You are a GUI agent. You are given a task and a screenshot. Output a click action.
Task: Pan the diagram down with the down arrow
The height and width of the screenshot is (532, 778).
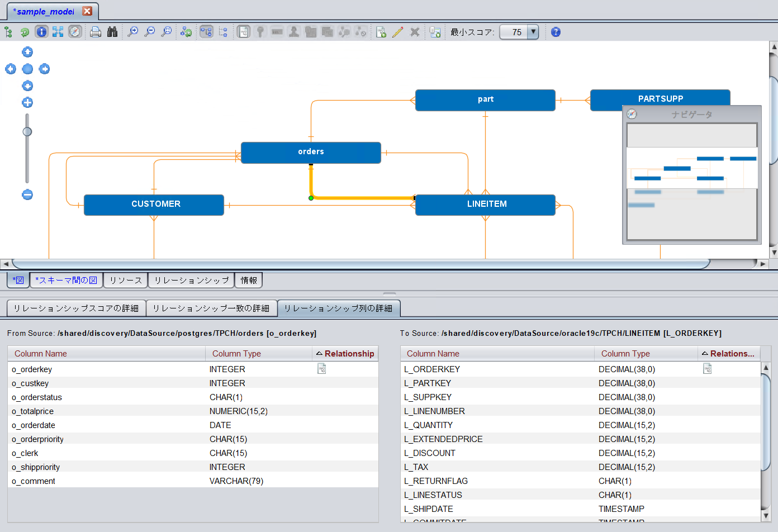click(x=27, y=85)
